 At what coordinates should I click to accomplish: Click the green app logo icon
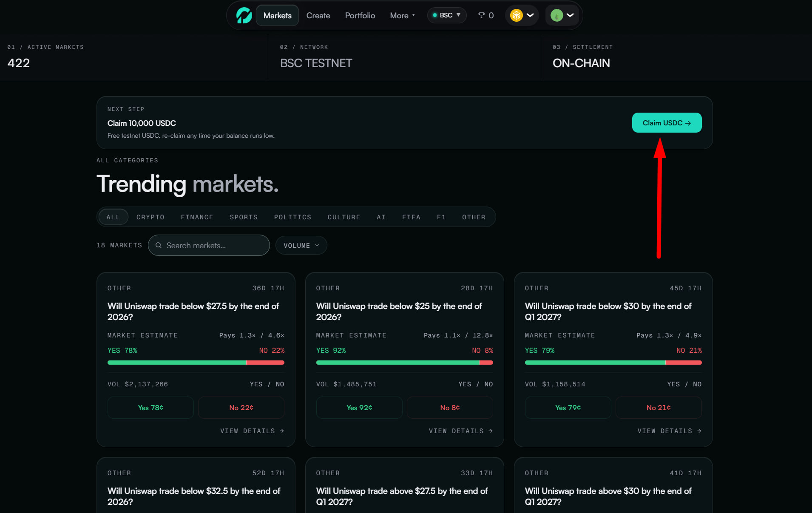pyautogui.click(x=244, y=15)
